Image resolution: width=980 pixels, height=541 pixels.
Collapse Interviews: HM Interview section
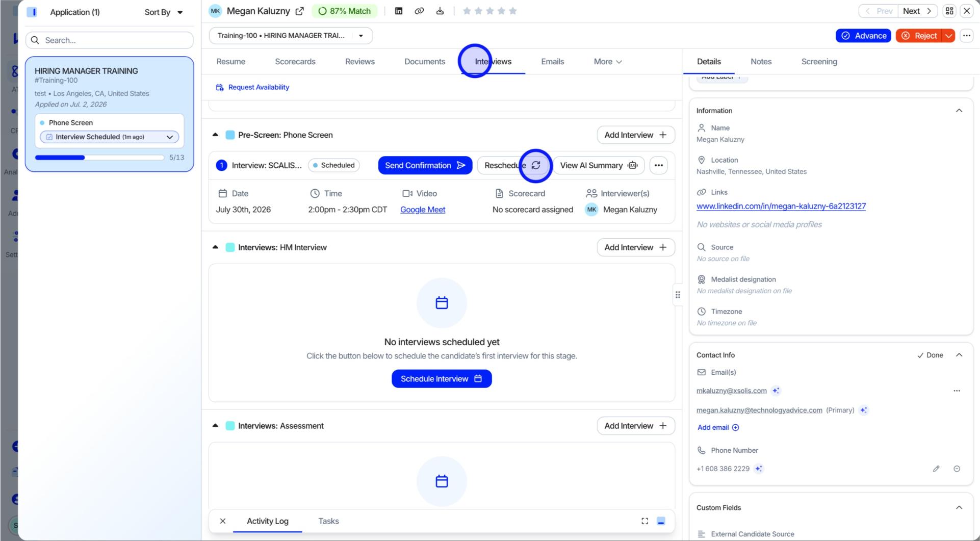[x=215, y=247]
